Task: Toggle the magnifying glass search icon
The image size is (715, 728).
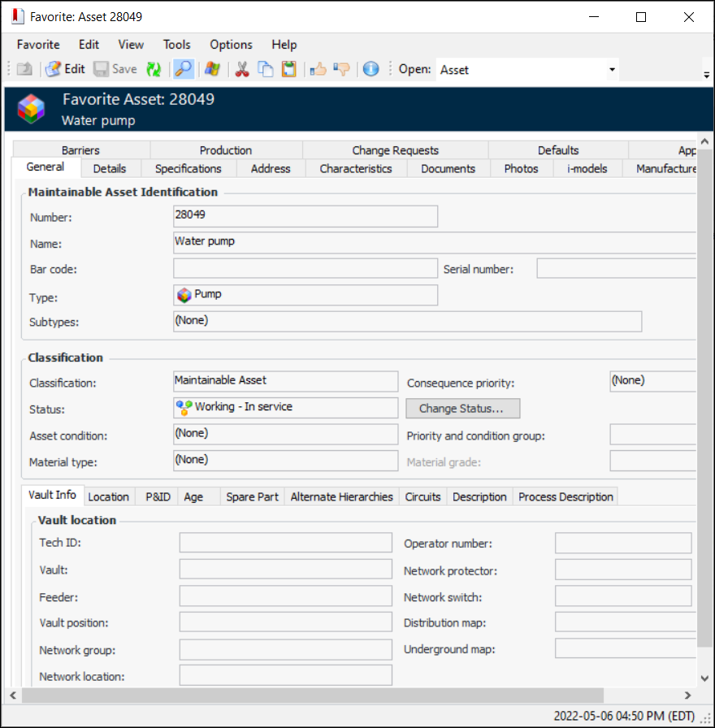Action: click(x=184, y=70)
